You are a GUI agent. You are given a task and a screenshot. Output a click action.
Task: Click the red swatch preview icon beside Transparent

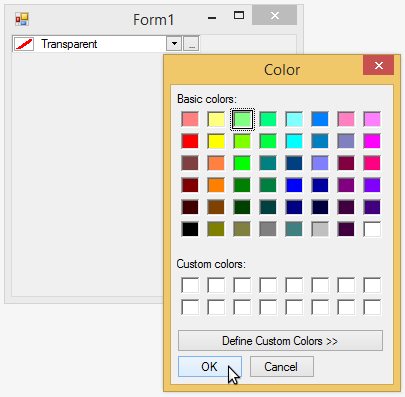24,44
